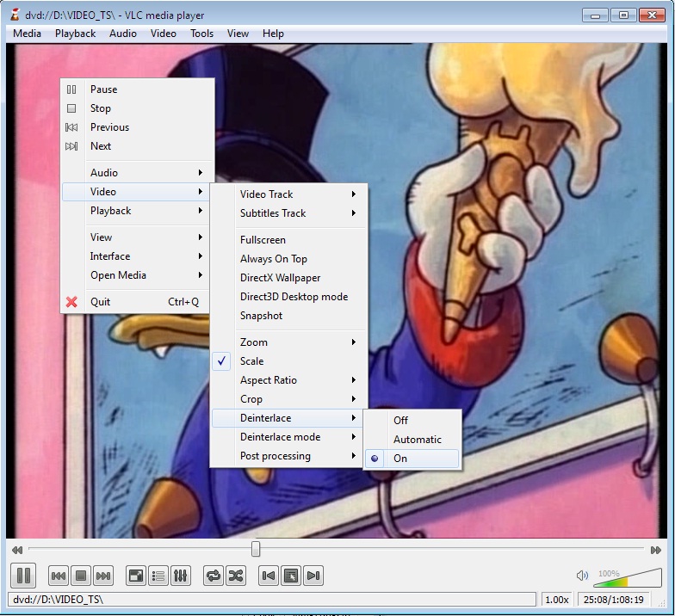
Task: Expand the Aspect Ratio submenu
Action: 289,380
